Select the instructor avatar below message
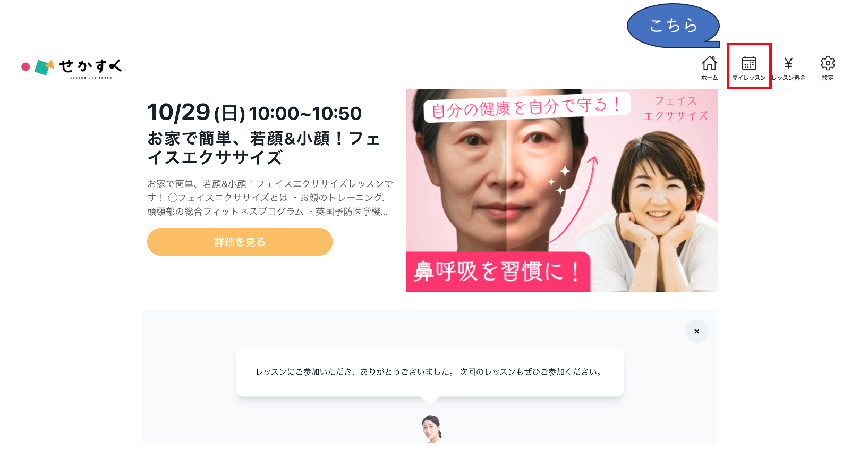 (x=431, y=429)
